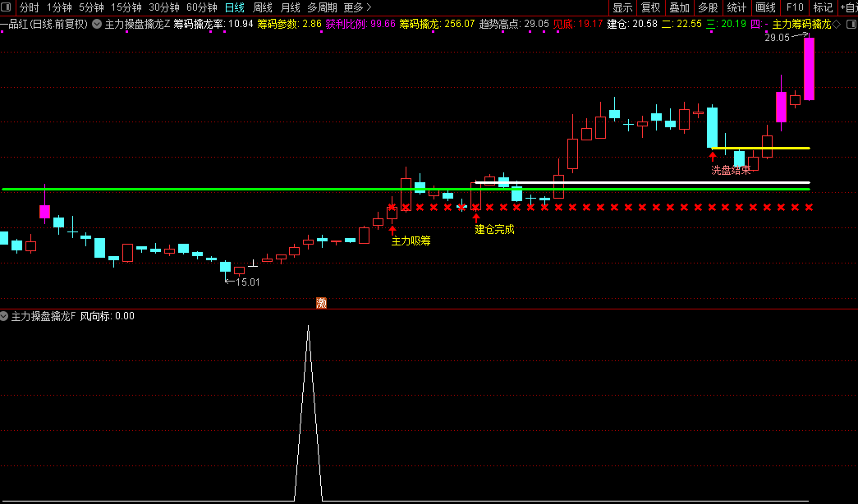858x504 pixels.
Task: Select the green horizontal support line
Action: (406, 190)
